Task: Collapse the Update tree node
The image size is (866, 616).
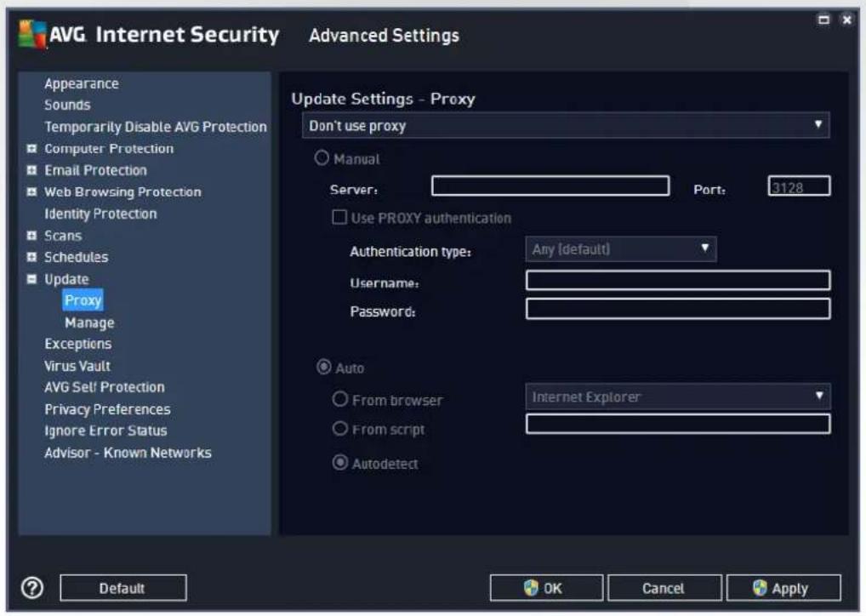Action: tap(32, 279)
